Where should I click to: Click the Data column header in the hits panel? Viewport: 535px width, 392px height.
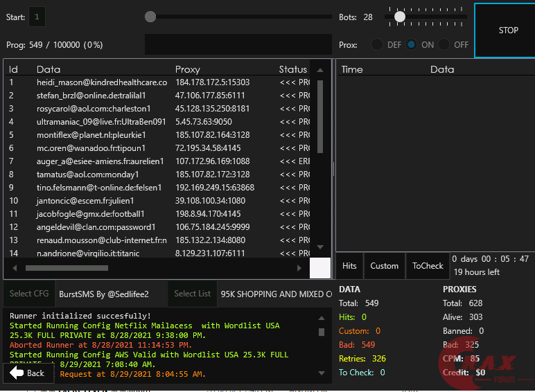coord(442,69)
